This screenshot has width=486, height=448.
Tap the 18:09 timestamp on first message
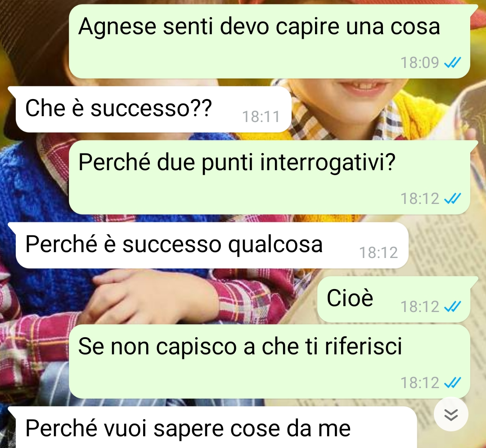[420, 63]
